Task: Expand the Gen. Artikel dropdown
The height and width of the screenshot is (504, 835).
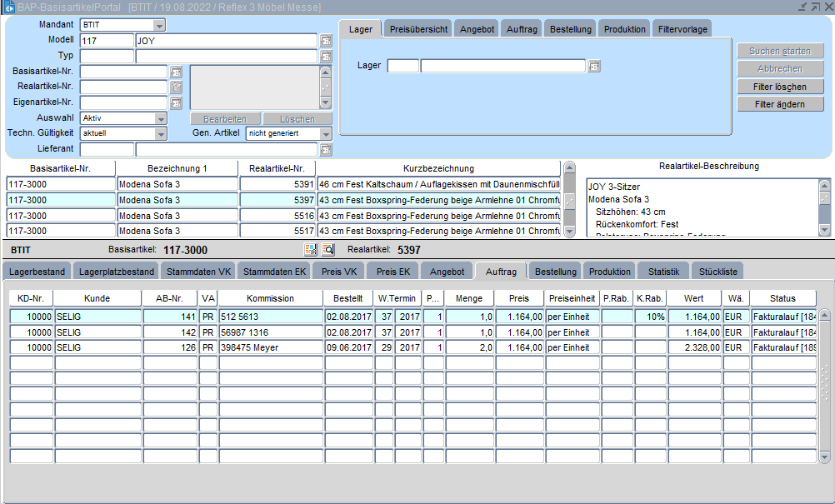Action: (x=325, y=133)
